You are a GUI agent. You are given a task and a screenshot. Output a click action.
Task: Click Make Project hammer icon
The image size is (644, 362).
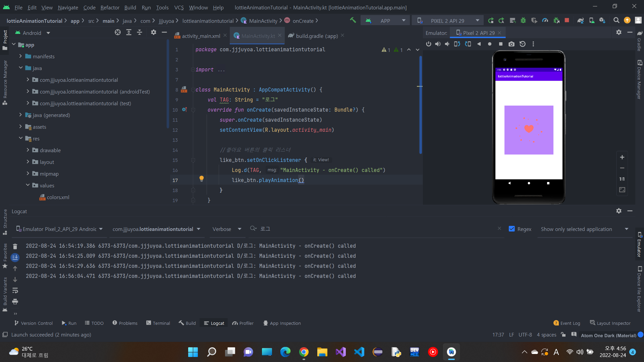click(x=353, y=20)
